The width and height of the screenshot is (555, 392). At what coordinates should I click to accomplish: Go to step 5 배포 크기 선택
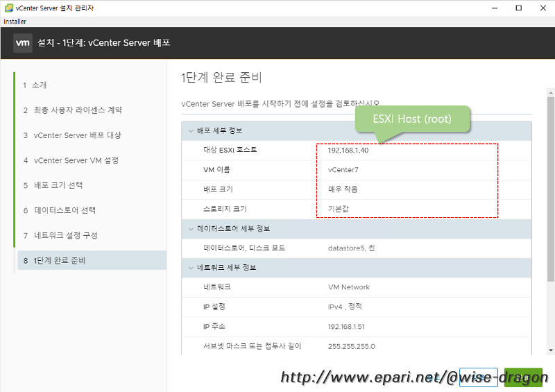(53, 185)
